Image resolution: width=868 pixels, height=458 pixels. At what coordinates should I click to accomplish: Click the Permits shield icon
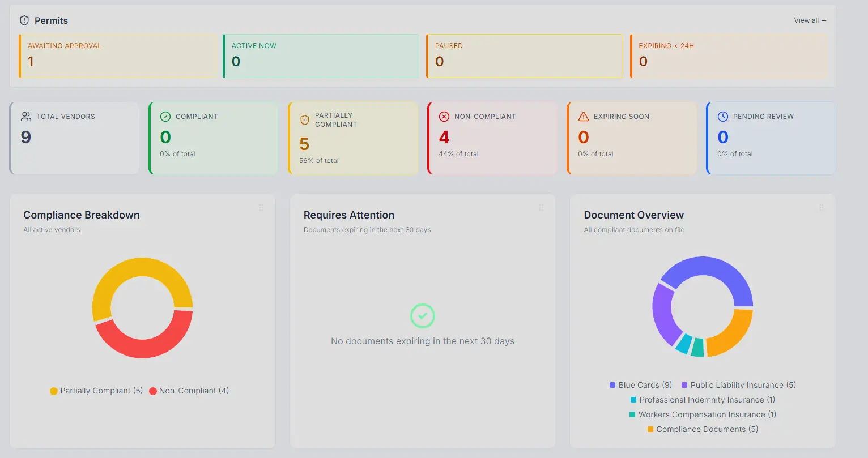pyautogui.click(x=24, y=20)
